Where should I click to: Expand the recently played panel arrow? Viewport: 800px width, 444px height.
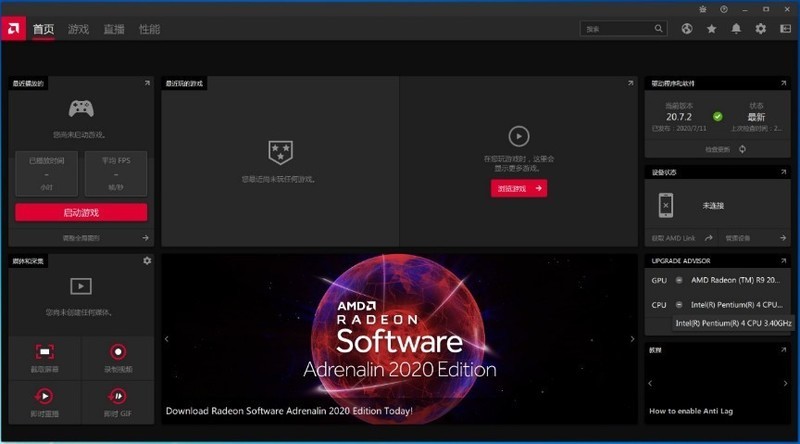pos(147,83)
